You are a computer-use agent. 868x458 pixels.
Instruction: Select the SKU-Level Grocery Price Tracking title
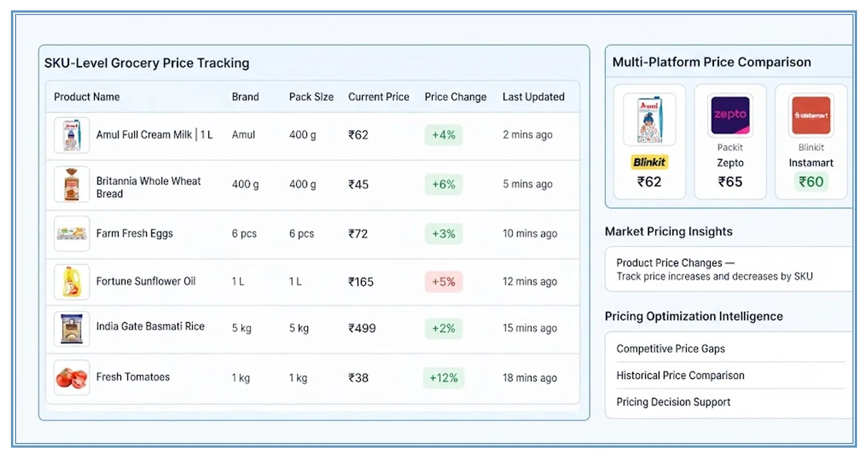click(x=147, y=63)
